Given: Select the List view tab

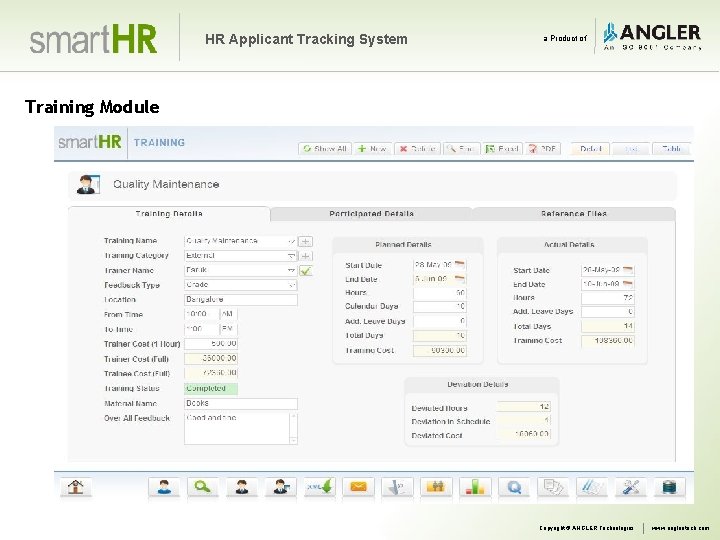Looking at the screenshot, I should 631,149.
